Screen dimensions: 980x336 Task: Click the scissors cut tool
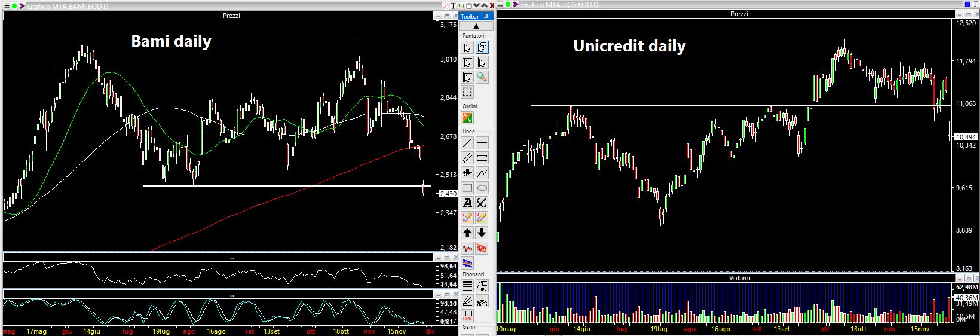tap(482, 203)
